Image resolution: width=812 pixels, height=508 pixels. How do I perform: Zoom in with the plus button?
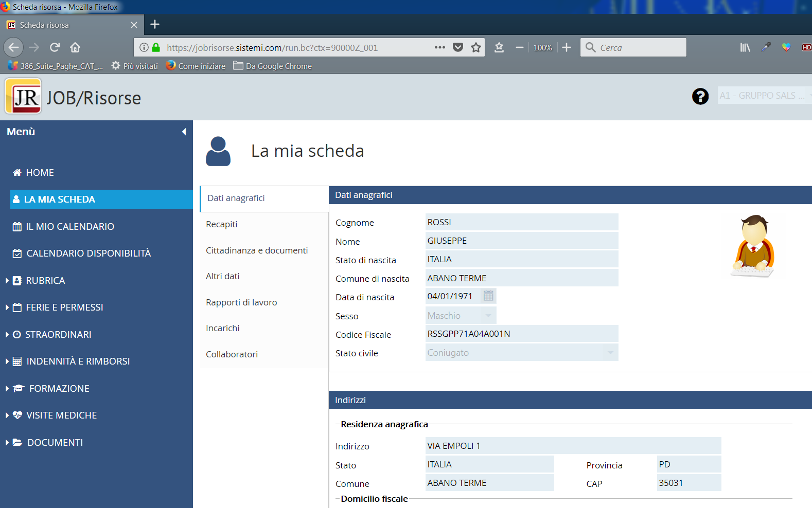tap(567, 48)
